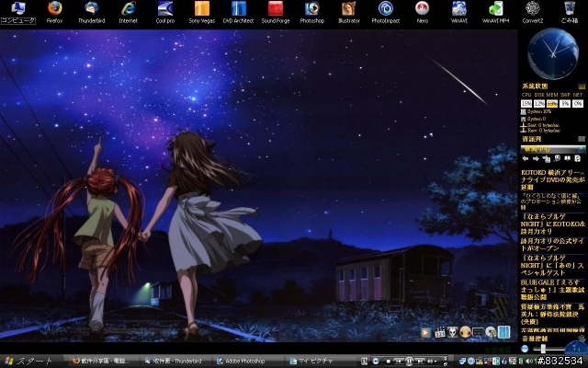588x368 pixels.
Task: Open the 321 media player dock icon
Action: pos(439,332)
